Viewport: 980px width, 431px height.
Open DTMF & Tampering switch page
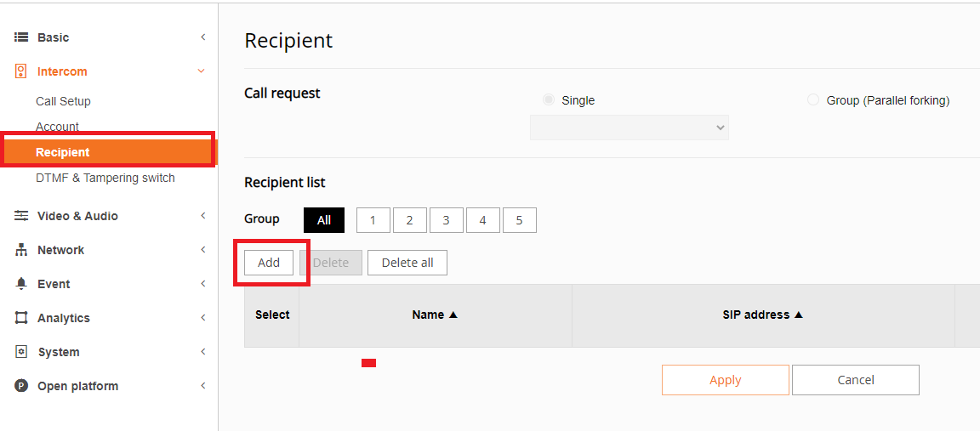click(105, 178)
